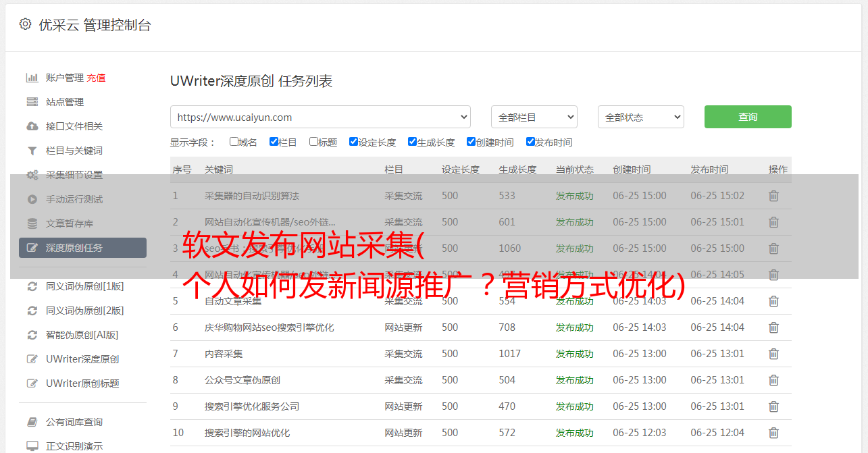Open the 全部状态 filter dropdown

[640, 117]
